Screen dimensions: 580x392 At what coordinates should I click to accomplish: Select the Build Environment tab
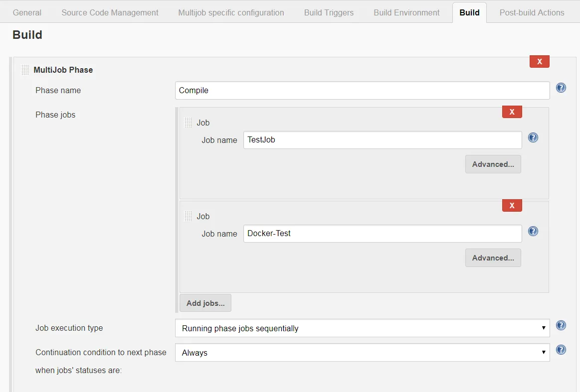406,12
